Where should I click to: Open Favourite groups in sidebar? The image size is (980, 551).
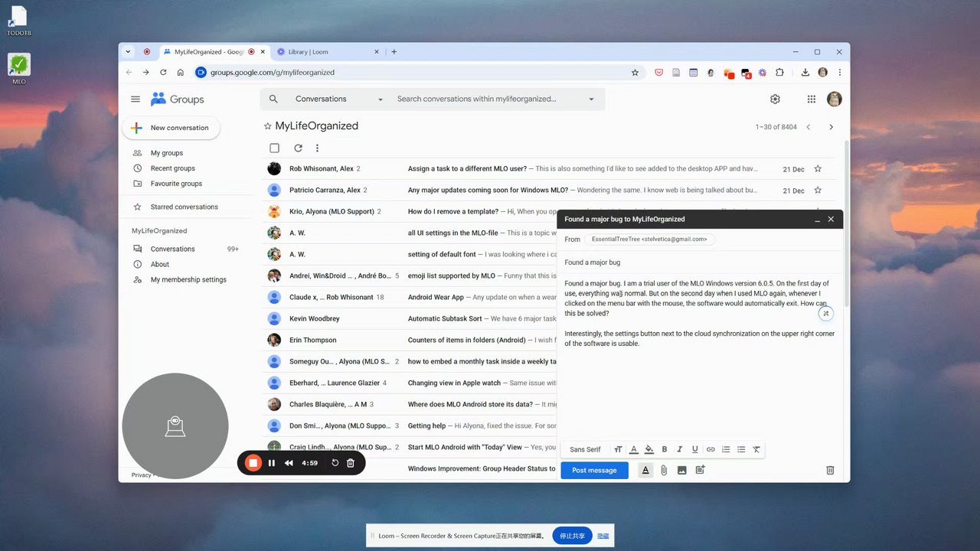176,184
